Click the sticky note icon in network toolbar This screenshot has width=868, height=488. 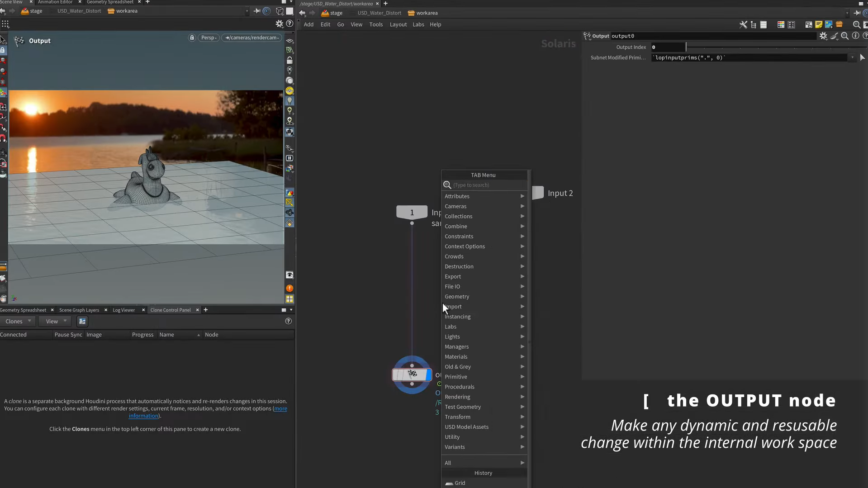click(x=819, y=25)
